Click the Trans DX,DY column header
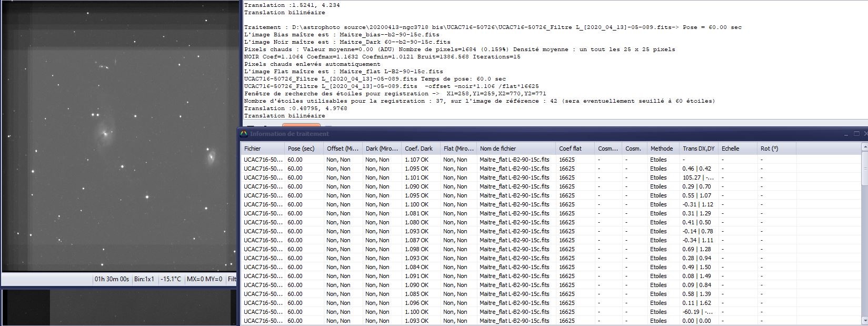868x326 pixels. [x=698, y=149]
